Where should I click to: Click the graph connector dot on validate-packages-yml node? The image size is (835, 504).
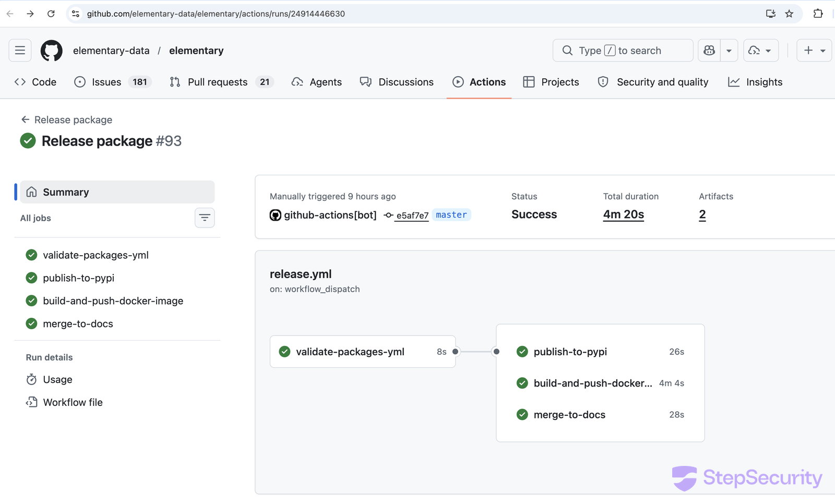click(456, 352)
